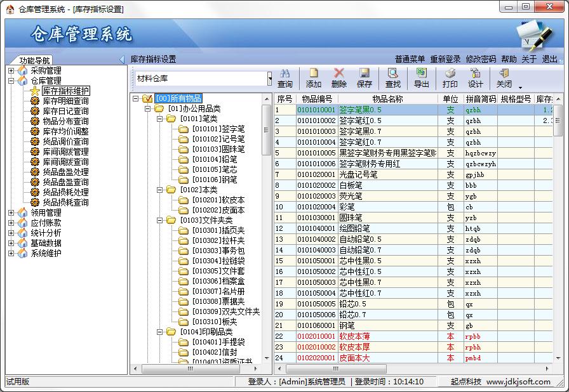The image size is (569, 392).
Task: Click the 查找 (find) toolbar icon
Action: tap(393, 74)
